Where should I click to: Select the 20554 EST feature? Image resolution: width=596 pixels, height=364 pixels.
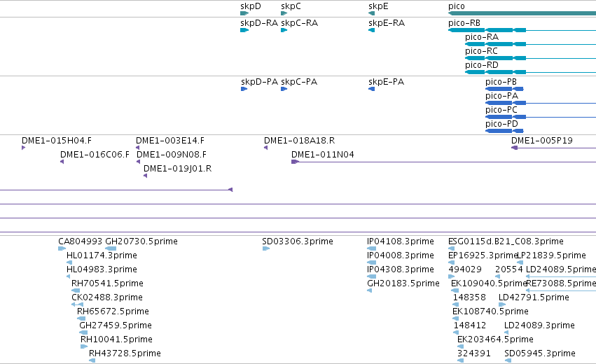[x=497, y=276]
